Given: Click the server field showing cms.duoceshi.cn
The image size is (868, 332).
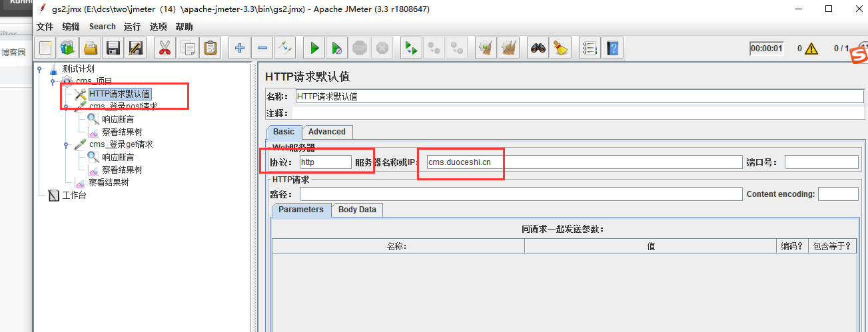Looking at the screenshot, I should (584, 162).
